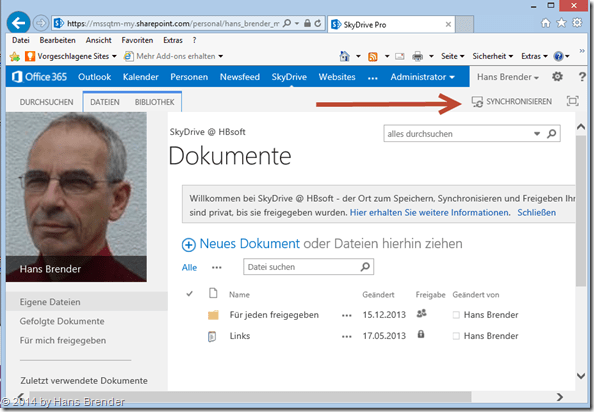Close the SkyDrive Pro browser tab
Image resolution: width=594 pixels, height=412 pixels.
(448, 25)
